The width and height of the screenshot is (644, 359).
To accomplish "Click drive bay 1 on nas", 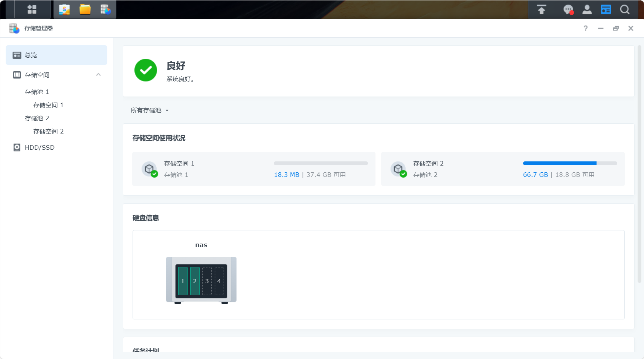I will pyautogui.click(x=183, y=281).
